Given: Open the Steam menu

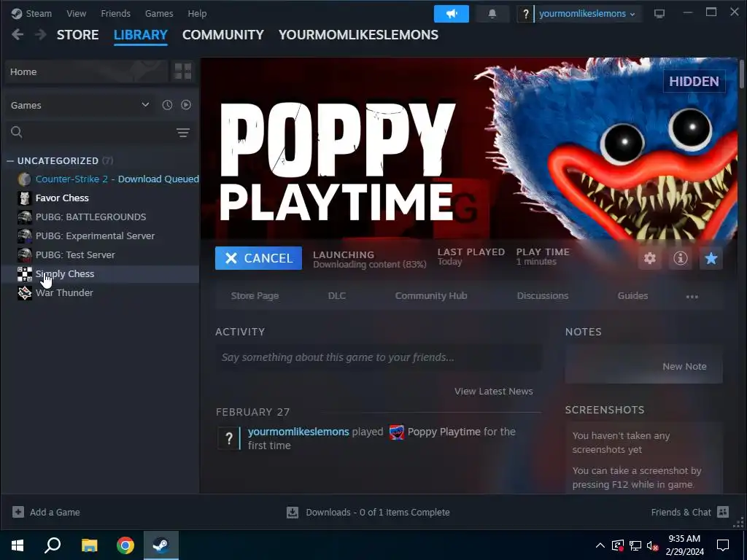Looking at the screenshot, I should click(x=39, y=14).
